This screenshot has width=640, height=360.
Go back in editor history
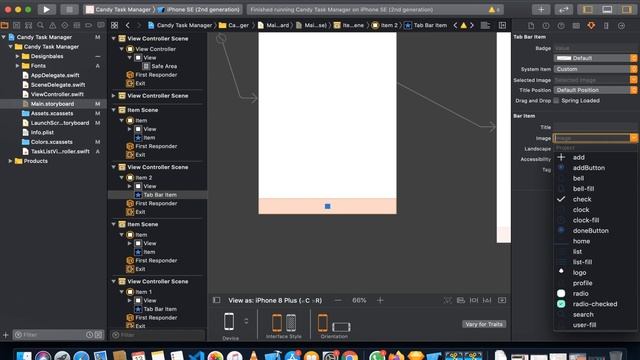pos(128,25)
